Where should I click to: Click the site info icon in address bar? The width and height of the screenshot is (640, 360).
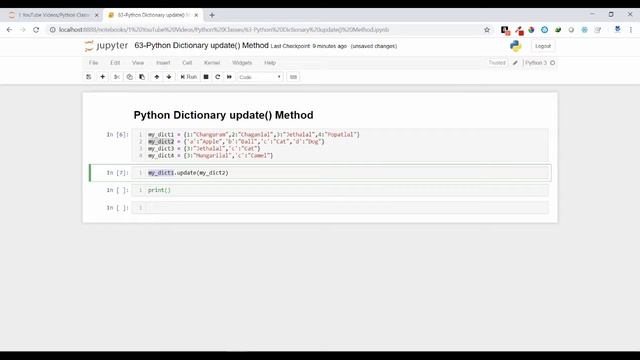(x=53, y=30)
